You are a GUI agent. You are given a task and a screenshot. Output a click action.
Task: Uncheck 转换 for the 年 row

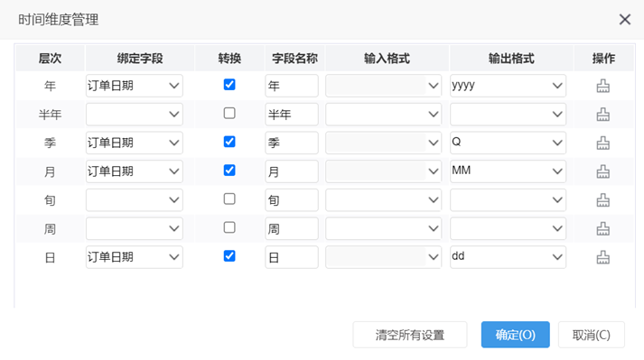(229, 85)
